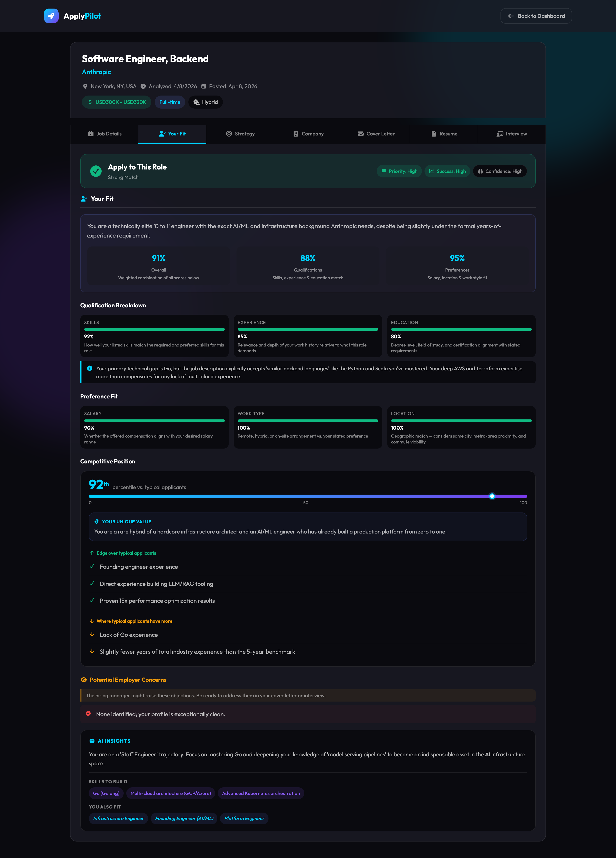The image size is (616, 858).
Task: Click the Priority: High badge
Action: click(x=399, y=171)
